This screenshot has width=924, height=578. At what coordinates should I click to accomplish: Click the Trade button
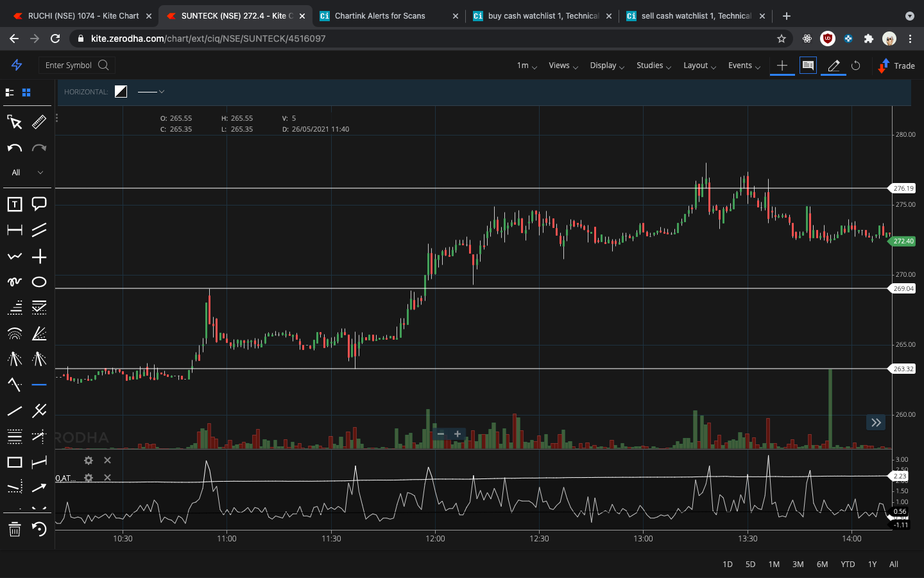click(896, 66)
